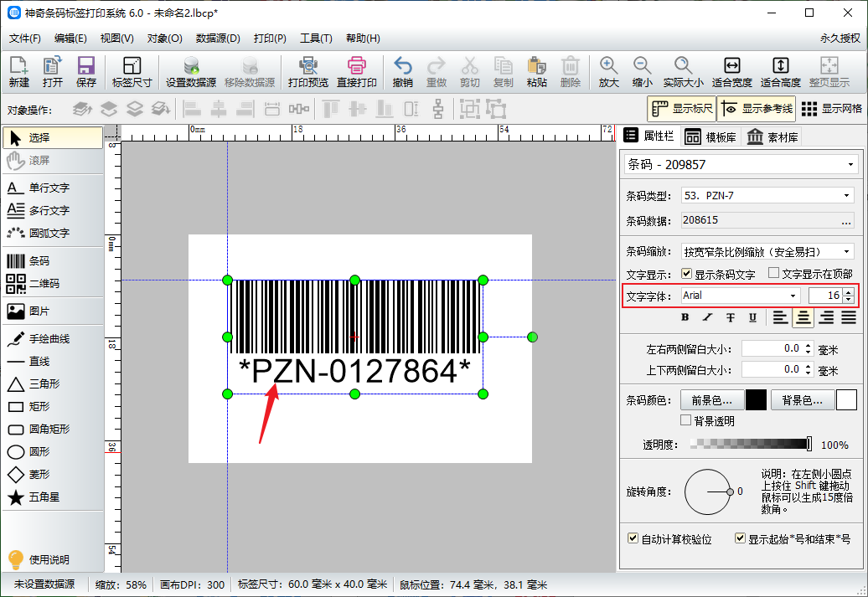
Task: Uncheck 显示条码文字 checkbox
Action: click(687, 273)
